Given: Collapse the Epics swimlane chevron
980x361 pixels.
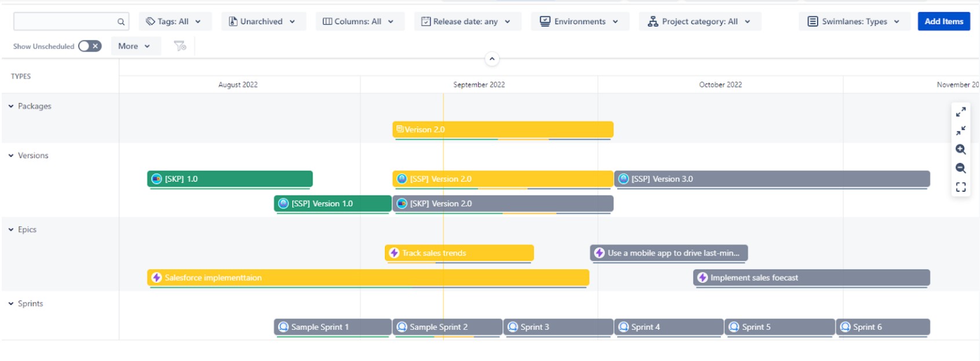Looking at the screenshot, I should point(11,229).
